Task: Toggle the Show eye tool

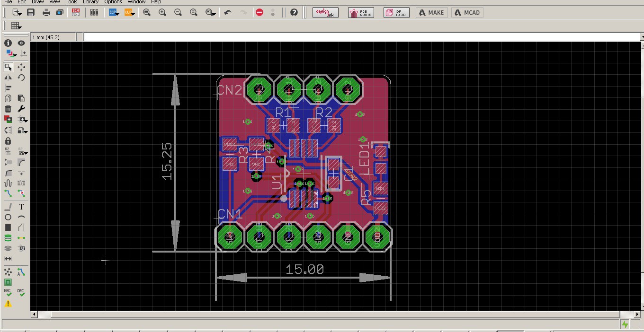Action: click(21, 43)
